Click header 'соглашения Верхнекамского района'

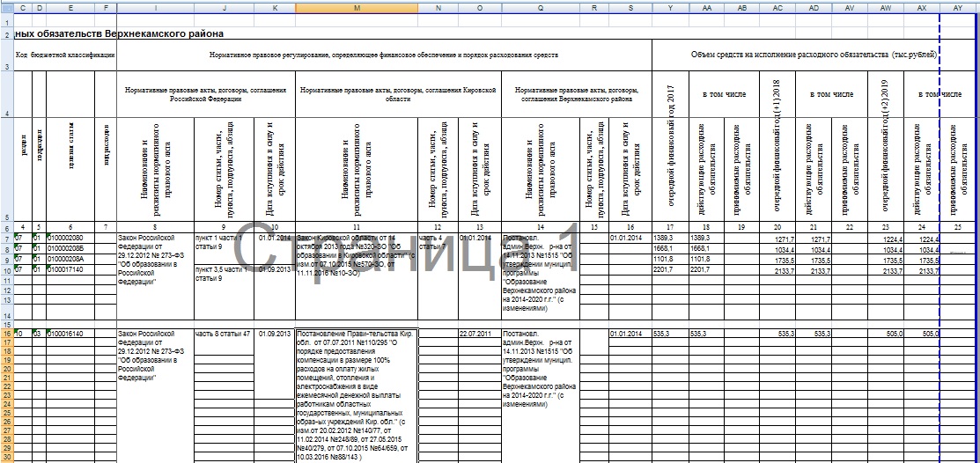tap(576, 94)
